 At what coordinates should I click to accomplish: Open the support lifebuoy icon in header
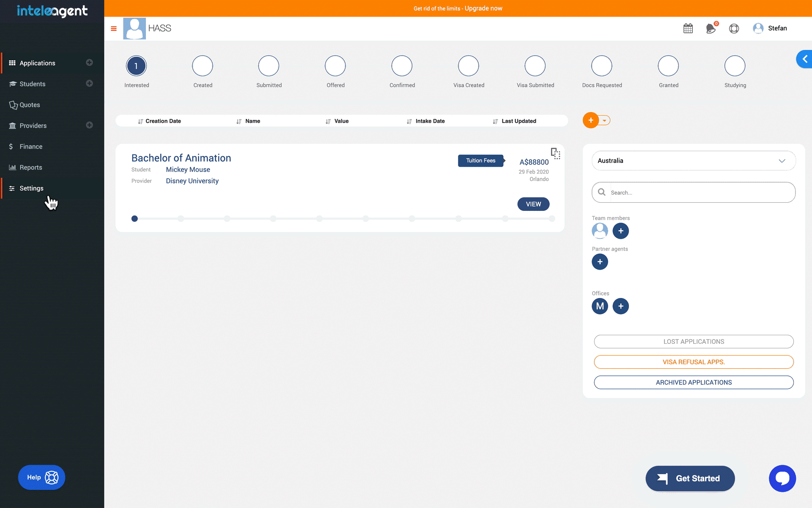tap(734, 28)
